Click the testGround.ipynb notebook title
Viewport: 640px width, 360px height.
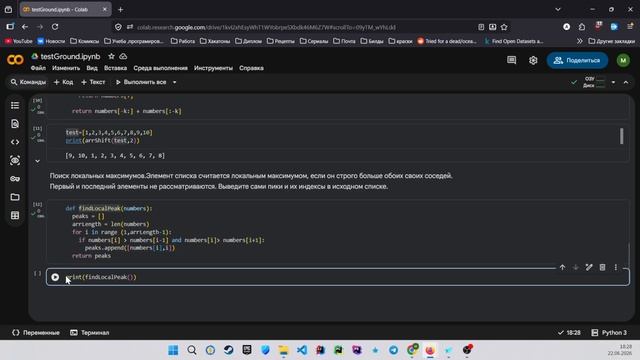coord(70,56)
